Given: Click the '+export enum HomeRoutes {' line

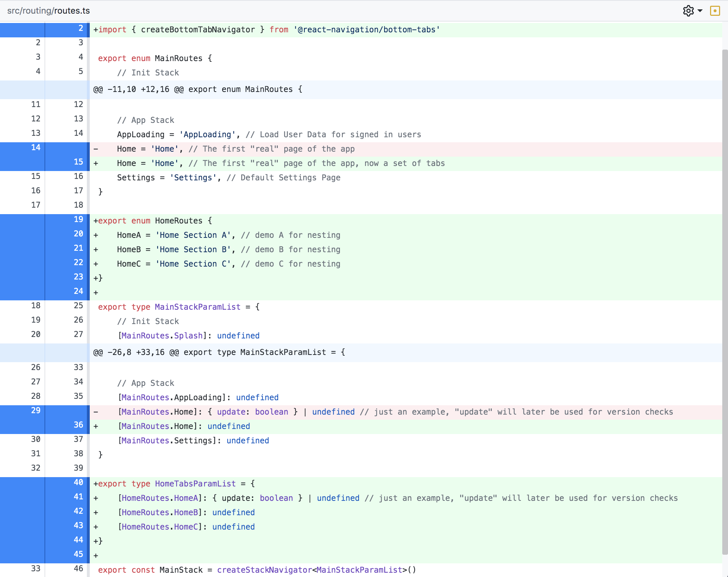Looking at the screenshot, I should point(406,221).
